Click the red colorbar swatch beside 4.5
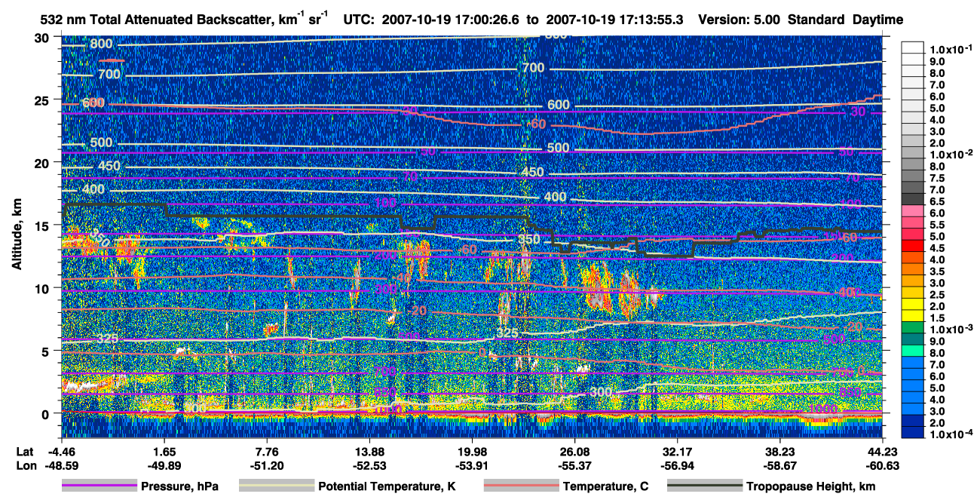 pyautogui.click(x=913, y=247)
